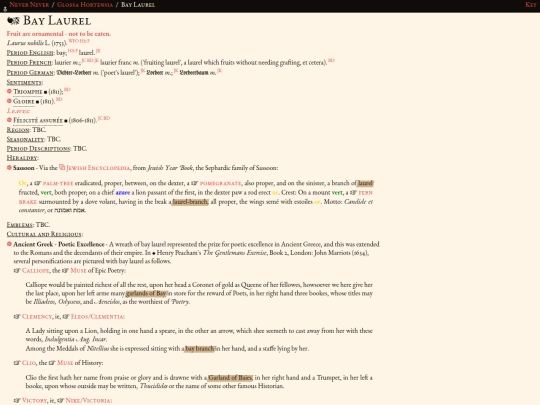
Task: Click the highlighted 'laurel-branch' text
Action: pos(190,202)
